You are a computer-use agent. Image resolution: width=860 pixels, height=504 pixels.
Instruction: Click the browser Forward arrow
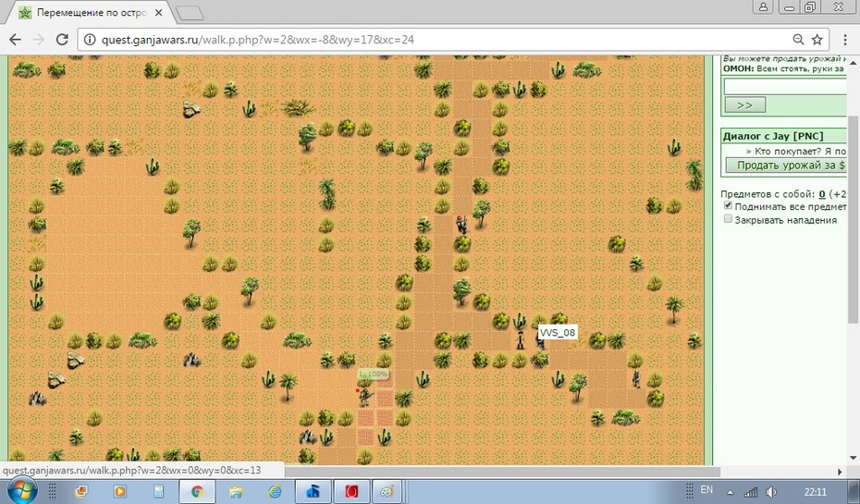(39, 40)
